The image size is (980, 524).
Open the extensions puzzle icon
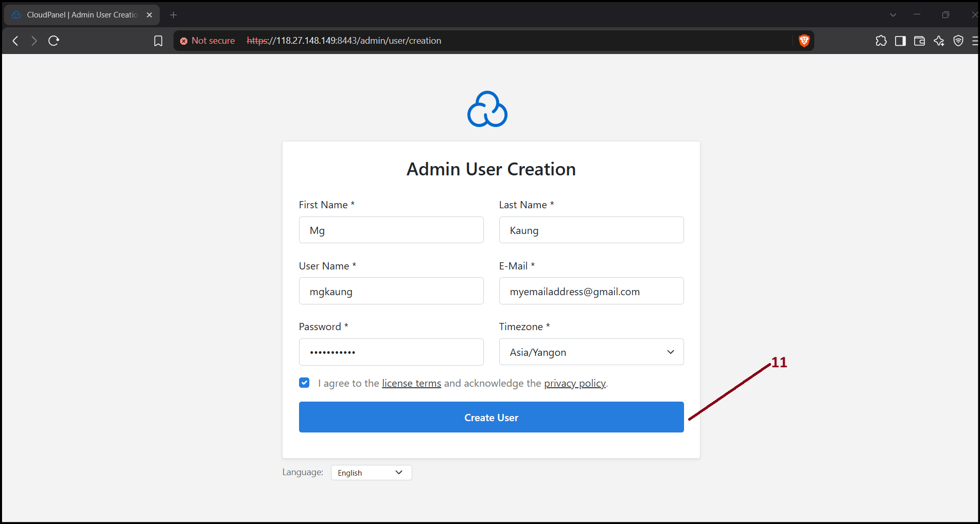[881, 41]
